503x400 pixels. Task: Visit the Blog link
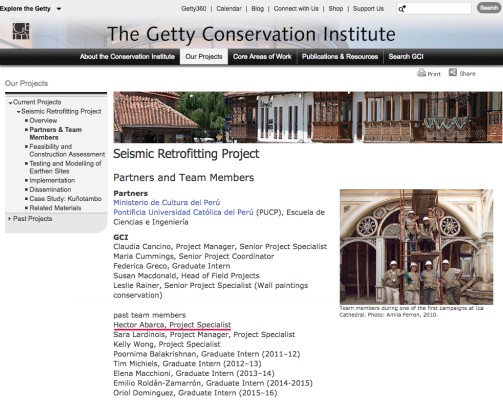click(257, 9)
